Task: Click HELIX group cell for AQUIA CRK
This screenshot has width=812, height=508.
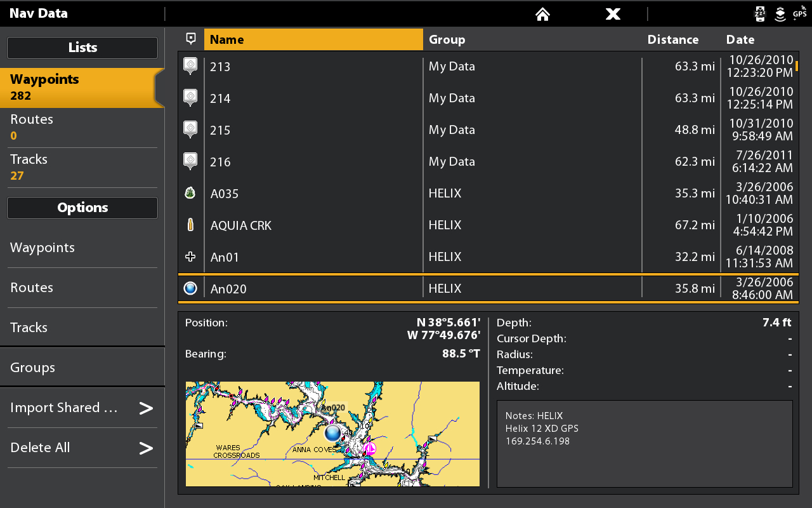Action: [445, 225]
